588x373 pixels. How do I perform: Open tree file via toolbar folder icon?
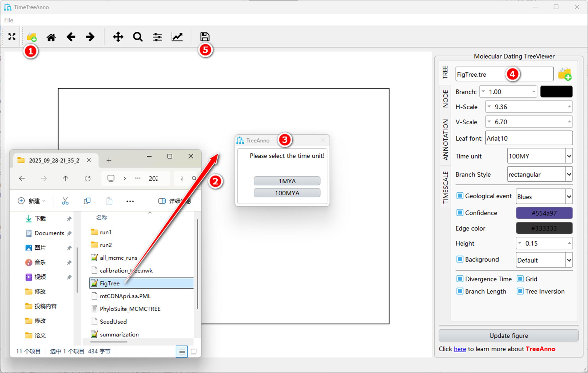(32, 37)
